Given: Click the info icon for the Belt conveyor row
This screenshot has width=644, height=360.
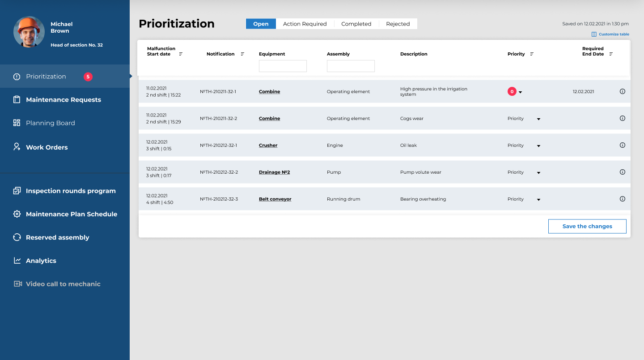Looking at the screenshot, I should (622, 199).
